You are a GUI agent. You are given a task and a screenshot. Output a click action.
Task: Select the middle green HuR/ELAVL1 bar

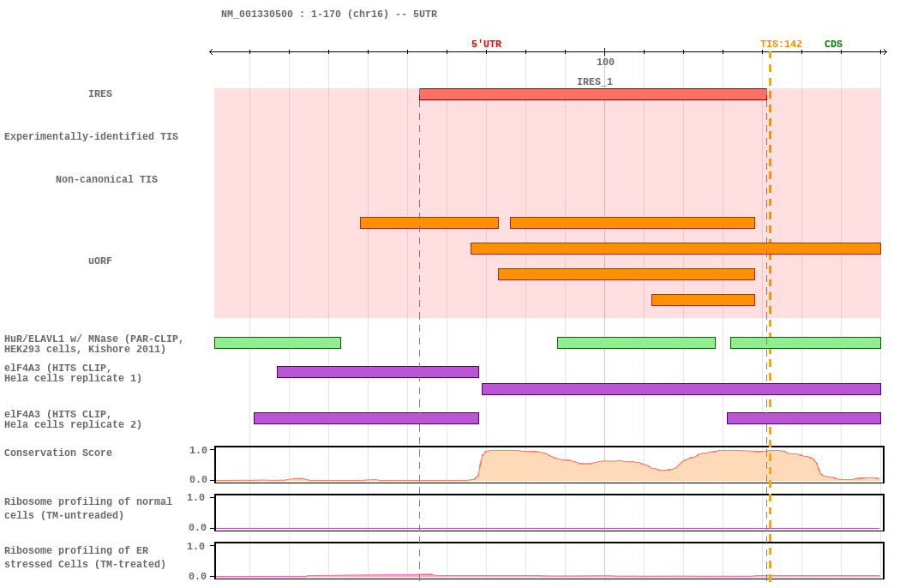point(636,343)
